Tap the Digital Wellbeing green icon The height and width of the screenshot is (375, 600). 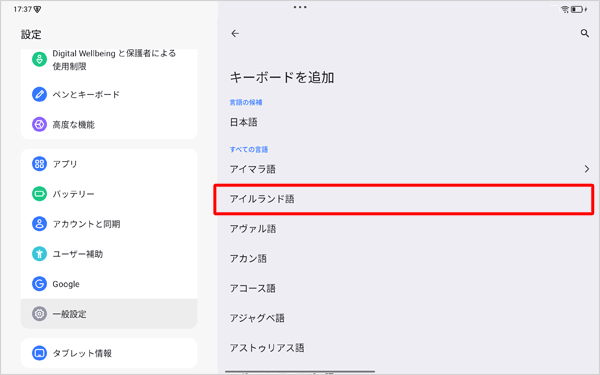[39, 59]
